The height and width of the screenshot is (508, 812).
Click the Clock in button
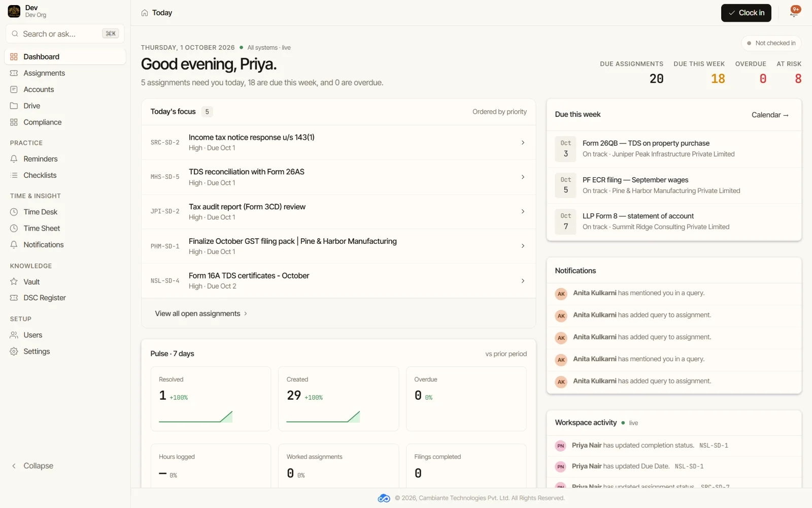pos(746,13)
